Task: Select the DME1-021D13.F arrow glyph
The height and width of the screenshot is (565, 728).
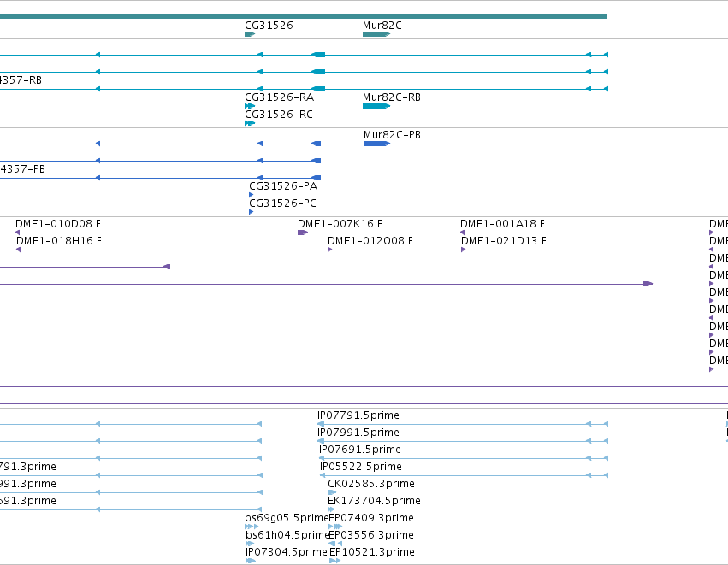Action: tap(463, 250)
